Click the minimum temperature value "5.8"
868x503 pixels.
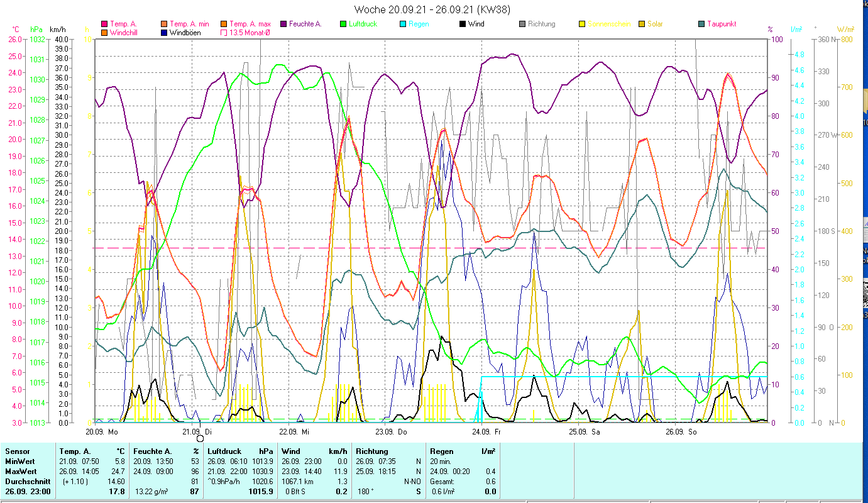(119, 462)
